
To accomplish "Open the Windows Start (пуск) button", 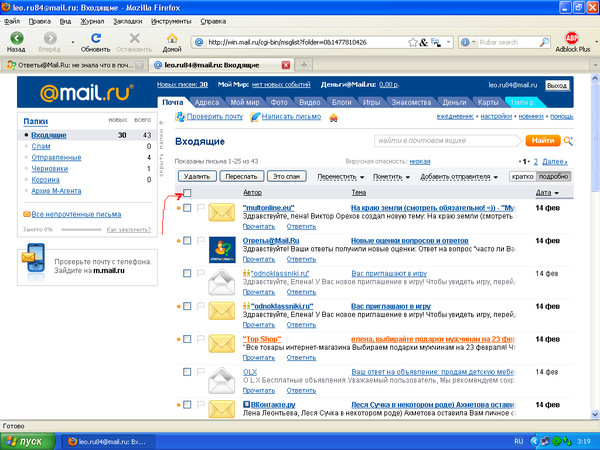I will [x=28, y=442].
